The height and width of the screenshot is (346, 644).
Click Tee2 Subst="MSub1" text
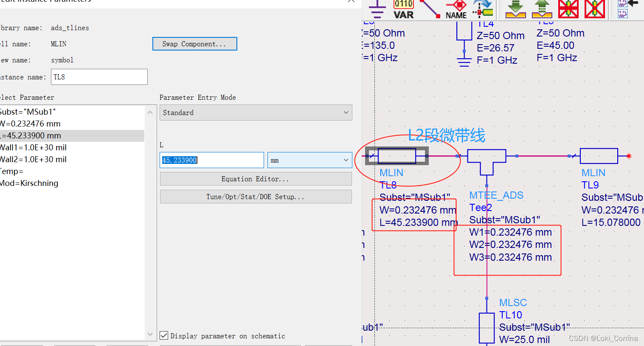pos(505,220)
